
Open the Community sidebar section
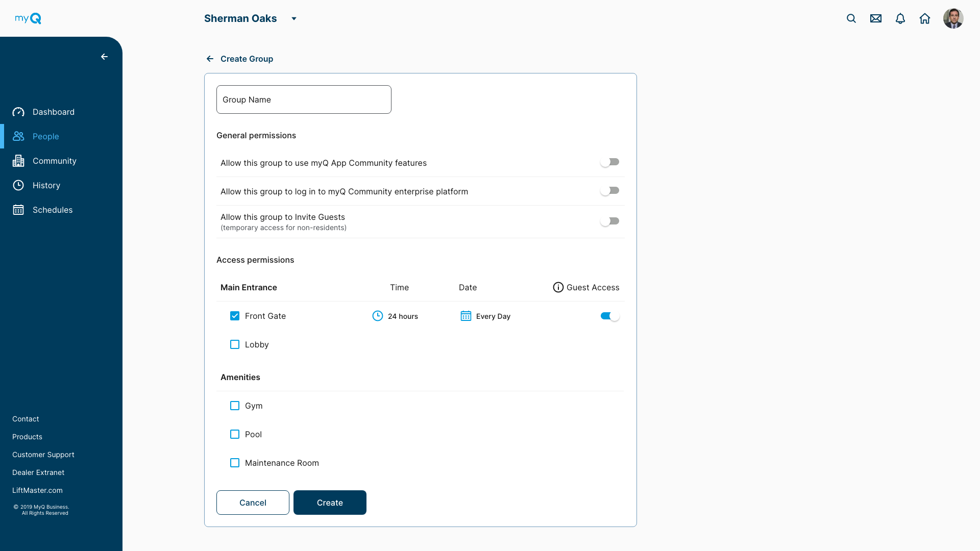pos(54,161)
